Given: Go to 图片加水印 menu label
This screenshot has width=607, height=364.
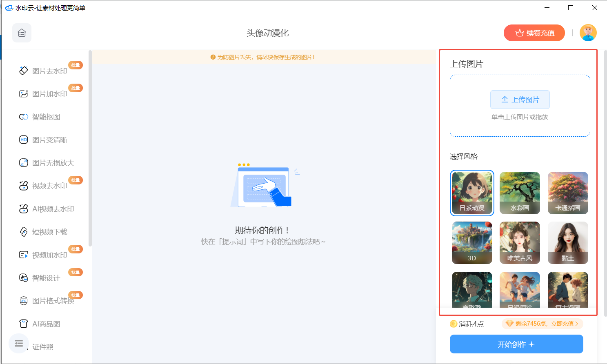Looking at the screenshot, I should coord(49,94).
